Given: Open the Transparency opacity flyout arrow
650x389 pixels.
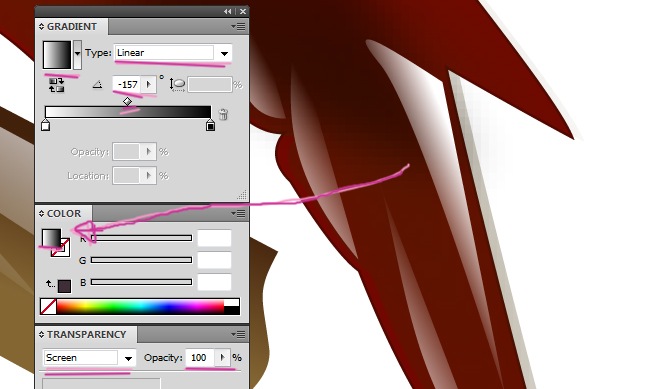Looking at the screenshot, I should (x=222, y=357).
